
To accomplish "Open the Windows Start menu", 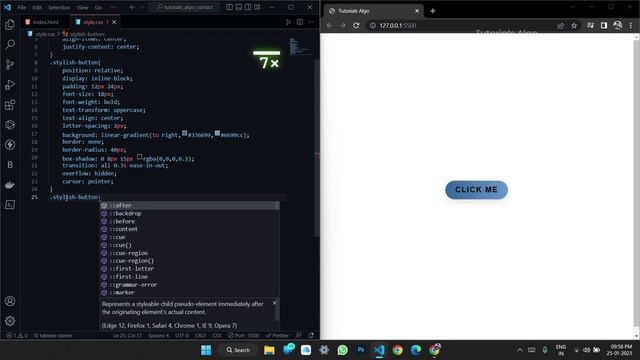I will (x=206, y=350).
